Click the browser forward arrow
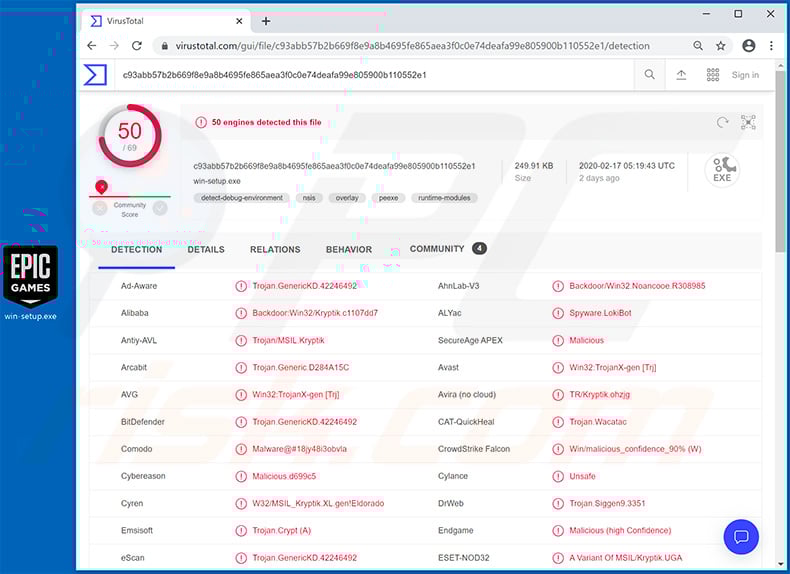Image resolution: width=790 pixels, height=574 pixels. [114, 46]
